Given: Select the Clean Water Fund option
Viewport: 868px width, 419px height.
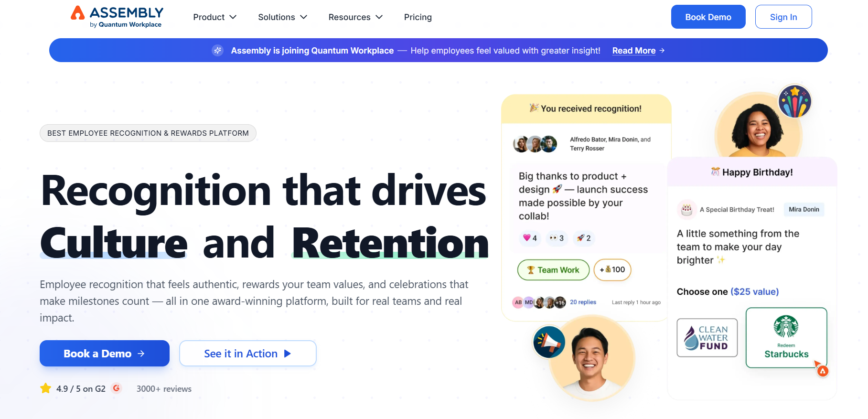Looking at the screenshot, I should coord(707,338).
